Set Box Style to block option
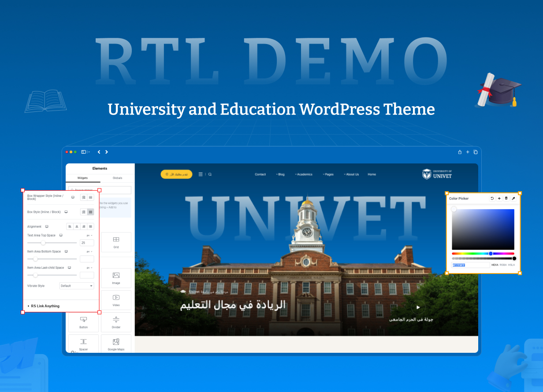Screen dimensions: 543x392 [90, 212]
